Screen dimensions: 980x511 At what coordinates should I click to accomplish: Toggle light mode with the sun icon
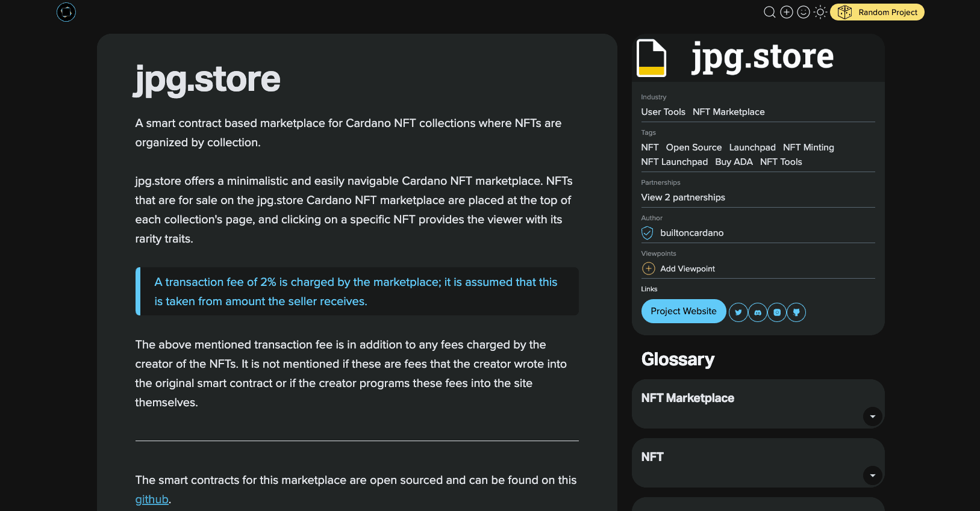click(820, 12)
